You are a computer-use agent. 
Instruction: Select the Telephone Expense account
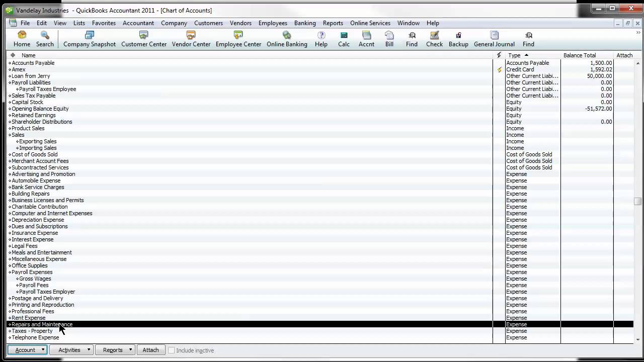[x=320, y=337]
